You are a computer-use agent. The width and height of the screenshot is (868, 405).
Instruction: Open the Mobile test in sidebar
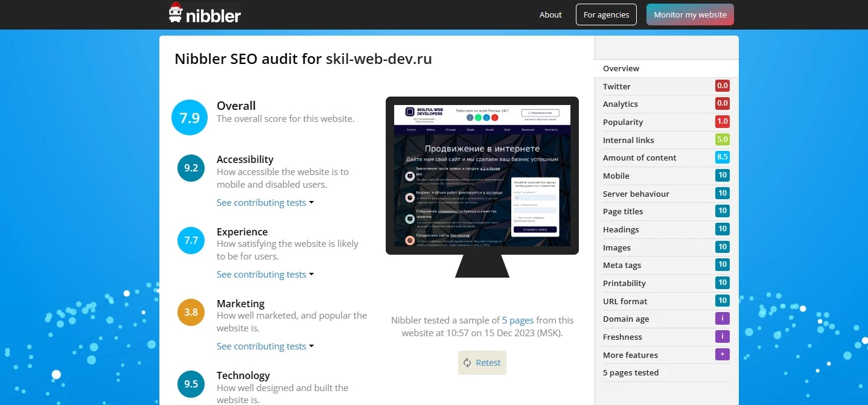coord(666,176)
